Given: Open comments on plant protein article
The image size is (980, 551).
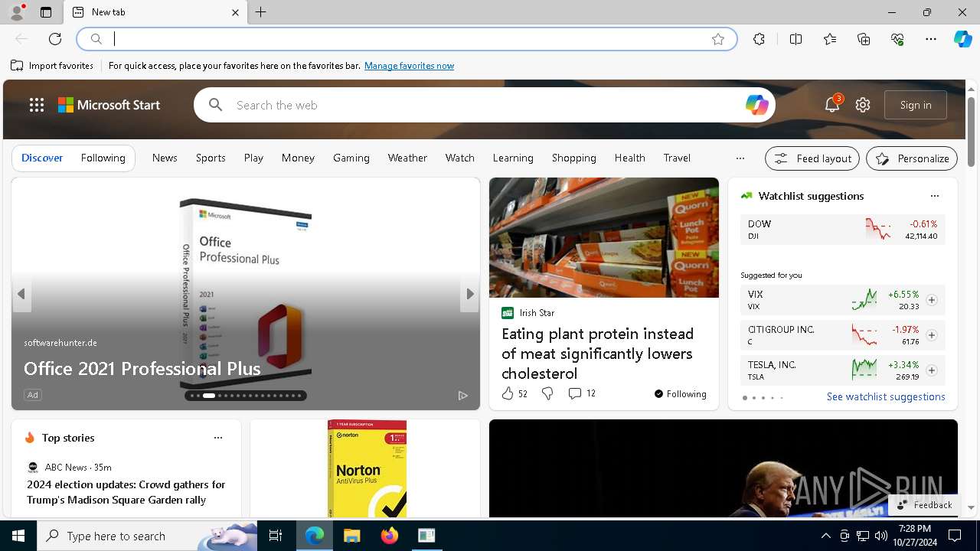Looking at the screenshot, I should (x=582, y=393).
